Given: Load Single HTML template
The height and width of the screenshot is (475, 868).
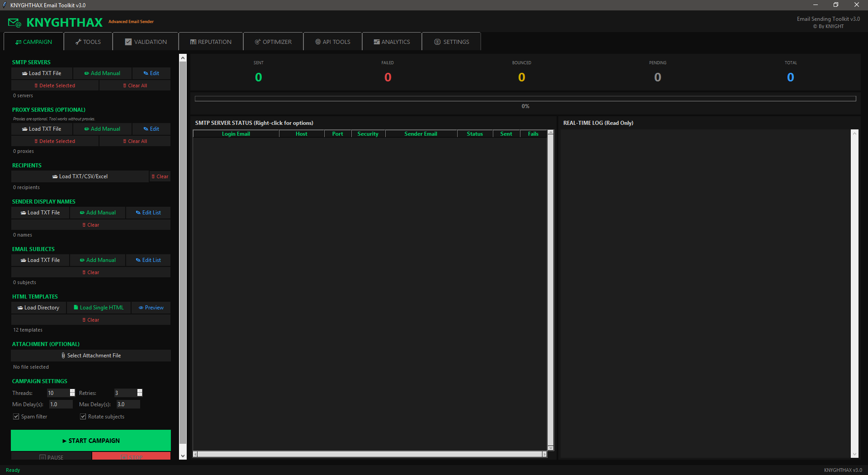Looking at the screenshot, I should coord(99,308).
